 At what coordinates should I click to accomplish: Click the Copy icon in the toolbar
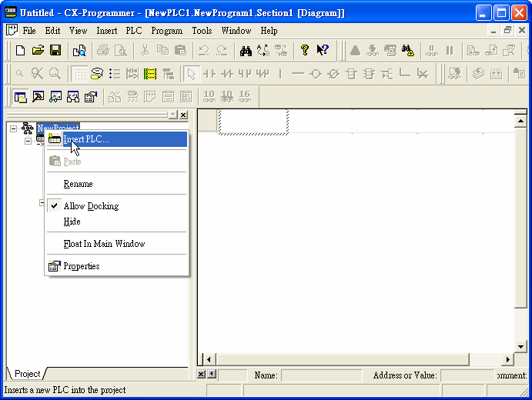(x=162, y=51)
